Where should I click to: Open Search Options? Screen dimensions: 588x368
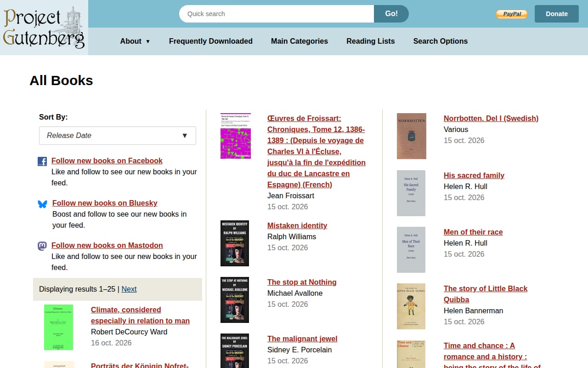point(441,41)
